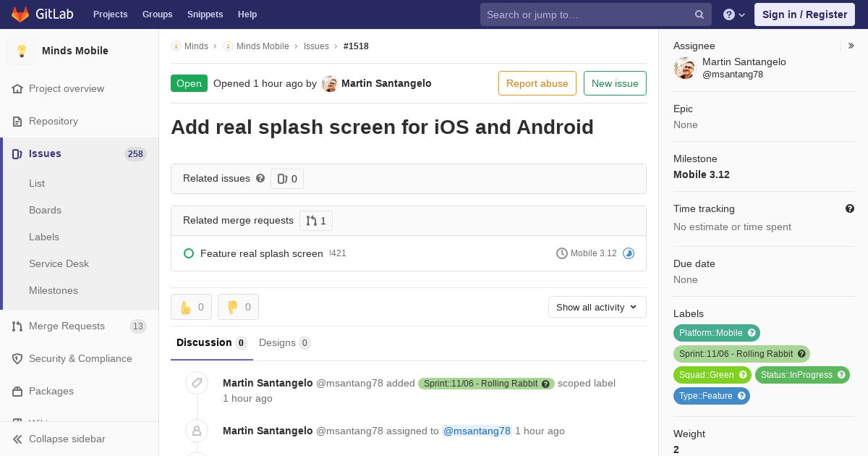Click the merge request pipeline status icon
This screenshot has width=868, height=456.
(629, 253)
